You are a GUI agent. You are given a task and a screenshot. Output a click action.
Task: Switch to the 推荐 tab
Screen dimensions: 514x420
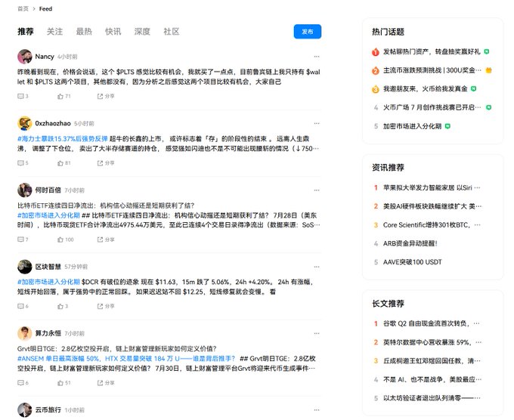26,32
